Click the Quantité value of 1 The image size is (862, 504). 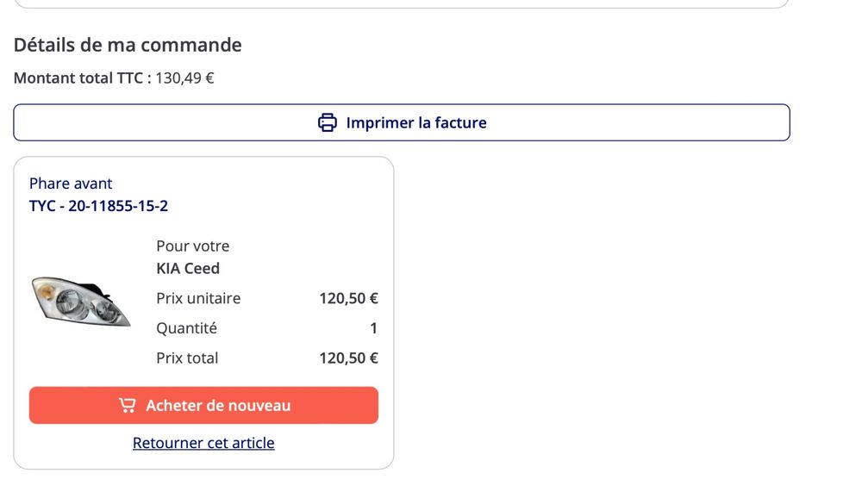[374, 328]
